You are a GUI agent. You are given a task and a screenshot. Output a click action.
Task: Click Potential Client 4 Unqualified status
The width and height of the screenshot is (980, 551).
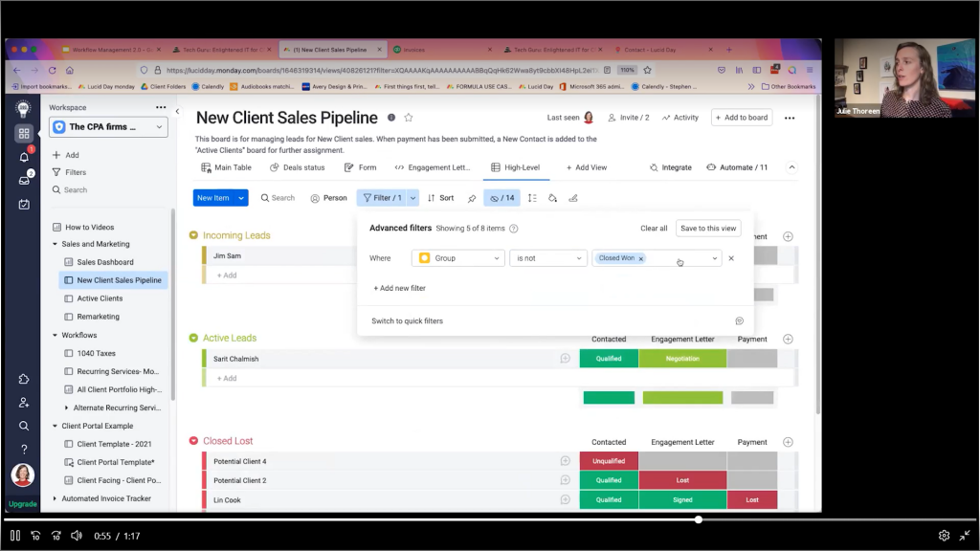pos(609,461)
